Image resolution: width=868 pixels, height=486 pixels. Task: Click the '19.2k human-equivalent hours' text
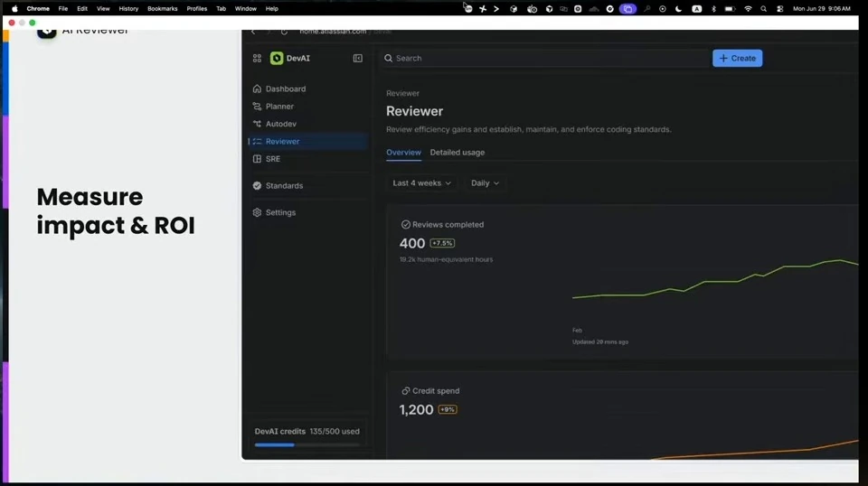(446, 259)
